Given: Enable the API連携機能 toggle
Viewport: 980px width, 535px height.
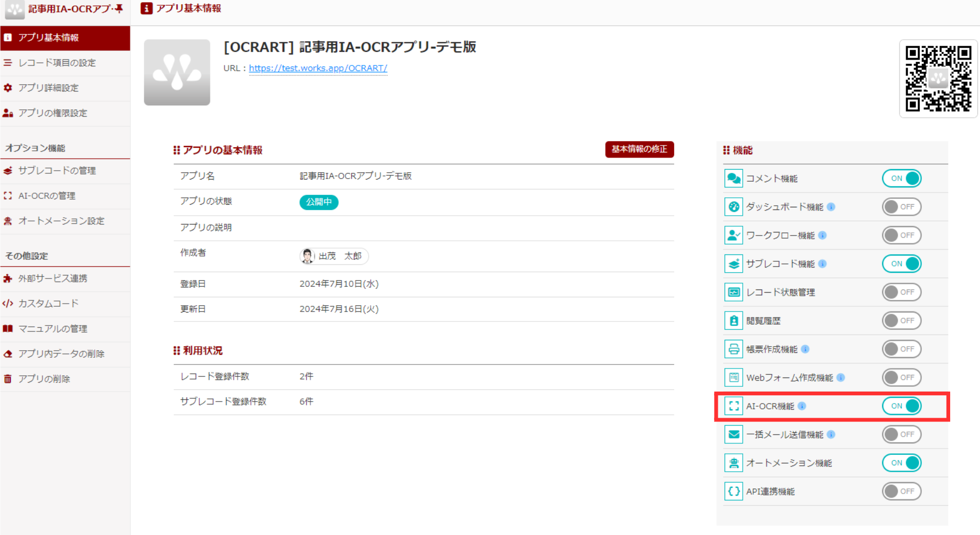Looking at the screenshot, I should (x=901, y=491).
